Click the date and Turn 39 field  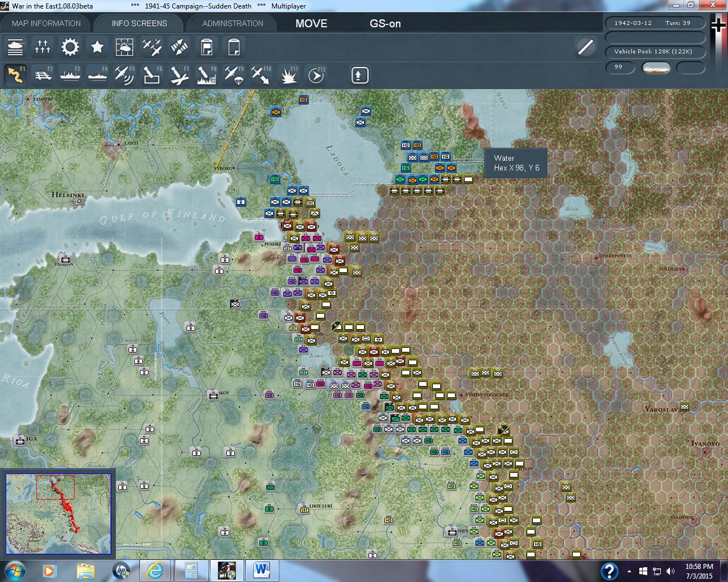coord(655,23)
